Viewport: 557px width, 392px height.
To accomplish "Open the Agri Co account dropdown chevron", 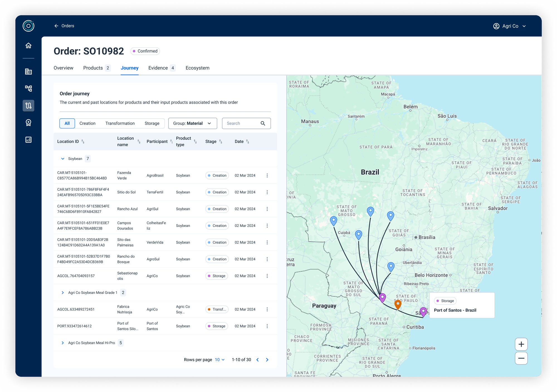I will [x=524, y=26].
